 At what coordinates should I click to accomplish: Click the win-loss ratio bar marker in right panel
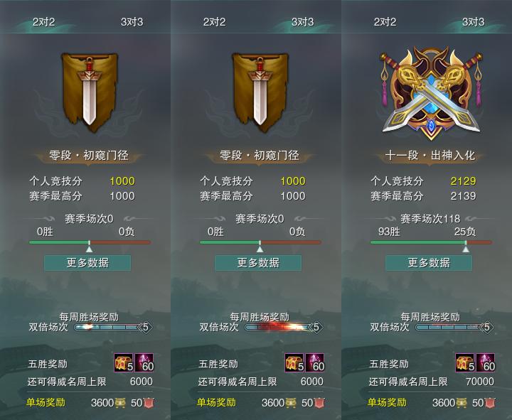tap(466, 247)
